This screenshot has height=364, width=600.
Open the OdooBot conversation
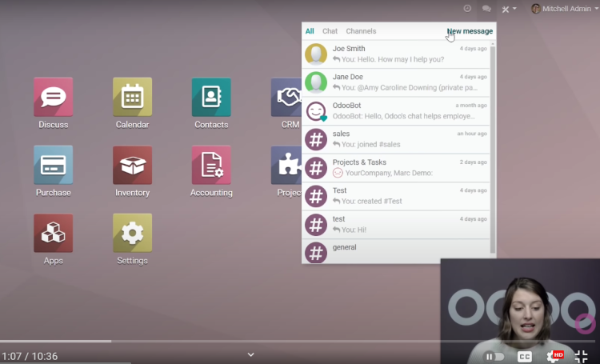click(396, 110)
